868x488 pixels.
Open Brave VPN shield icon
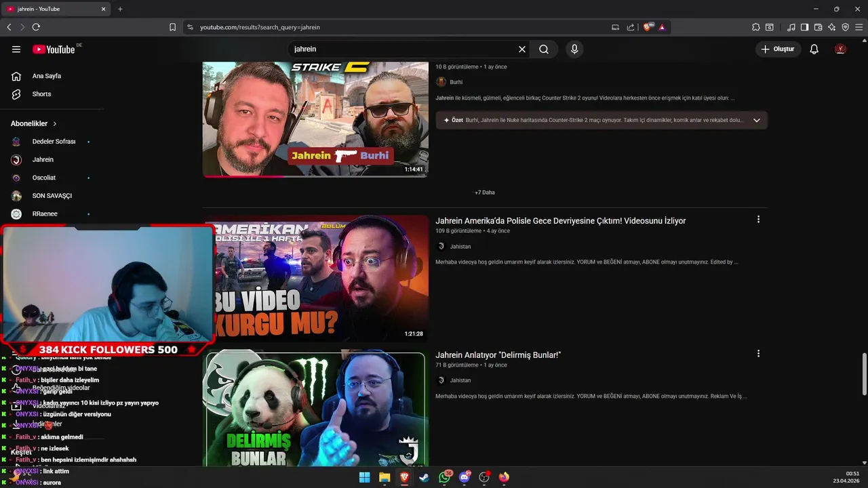[845, 27]
